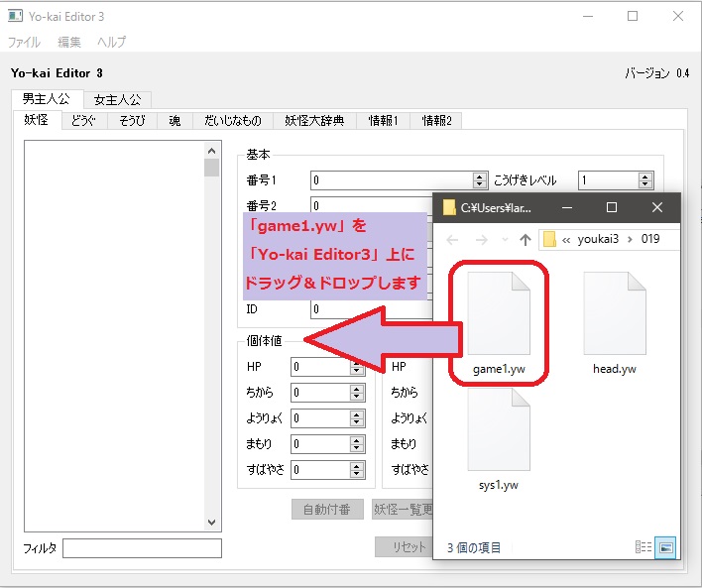Click the address bar folder icon
The height and width of the screenshot is (588, 702).
(549, 239)
